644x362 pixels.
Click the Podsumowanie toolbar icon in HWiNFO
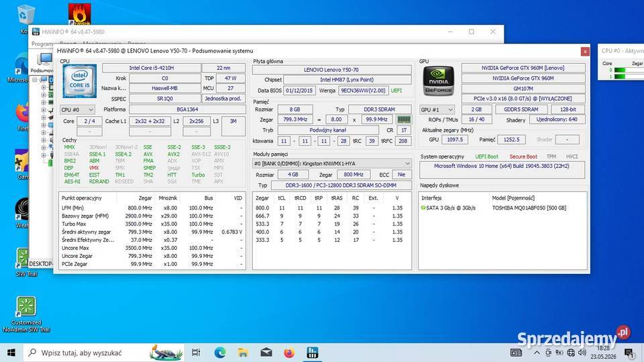coord(44,60)
